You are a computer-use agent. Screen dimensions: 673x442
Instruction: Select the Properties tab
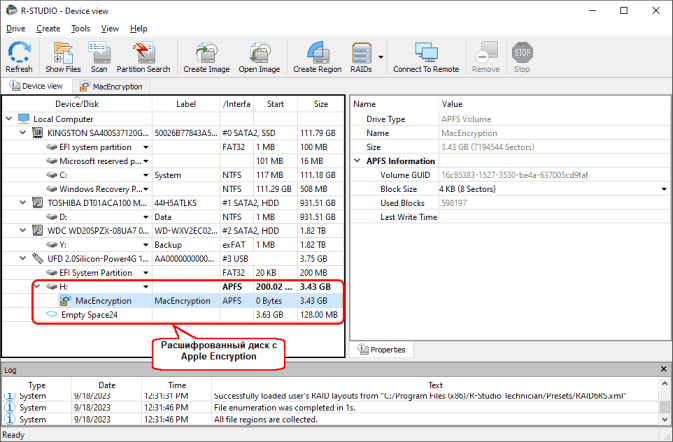[x=382, y=349]
